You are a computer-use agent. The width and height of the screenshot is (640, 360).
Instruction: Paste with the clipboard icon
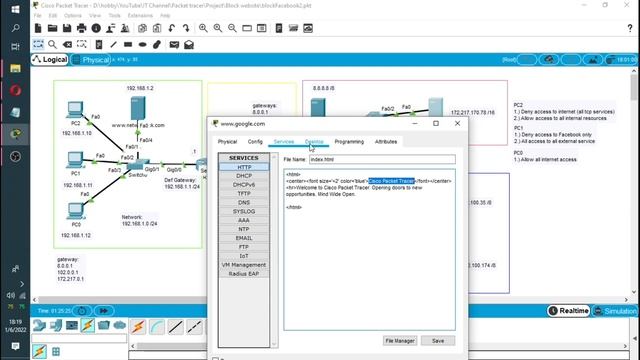coord(157,28)
